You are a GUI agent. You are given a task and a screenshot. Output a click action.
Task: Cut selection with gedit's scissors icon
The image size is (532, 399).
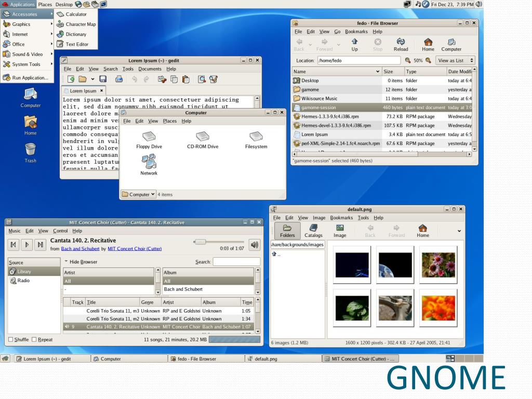pyautogui.click(x=162, y=79)
